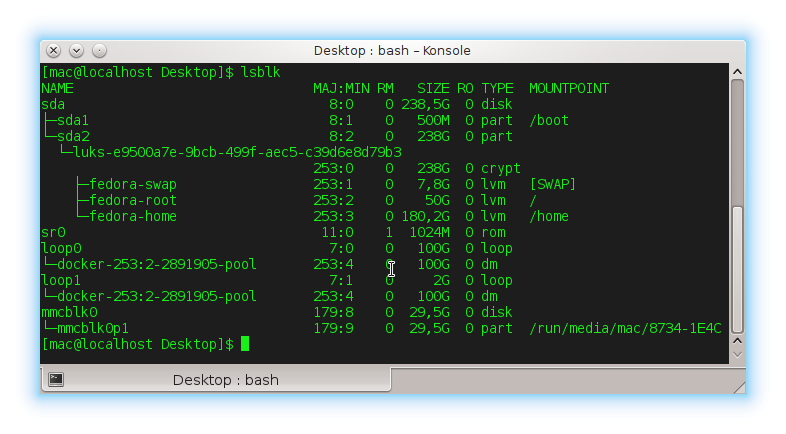Click the terminal icon on the bash tab

pos(57,379)
